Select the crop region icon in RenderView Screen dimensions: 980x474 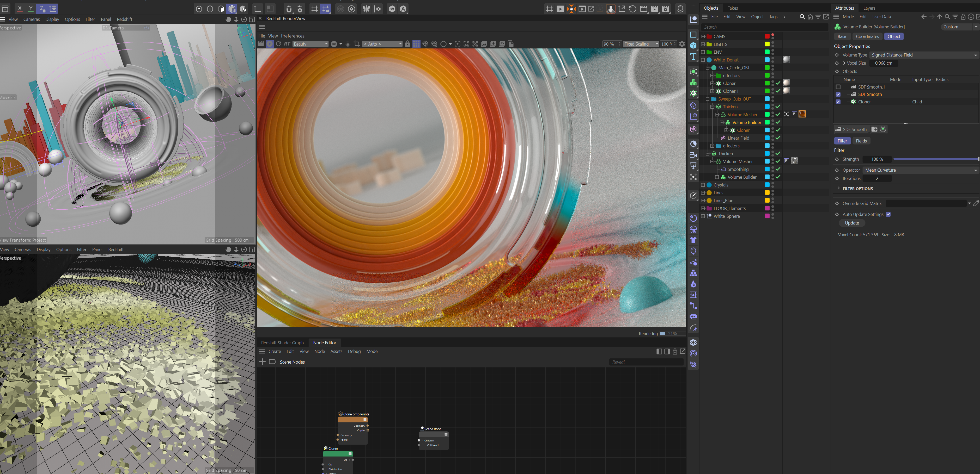[357, 44]
